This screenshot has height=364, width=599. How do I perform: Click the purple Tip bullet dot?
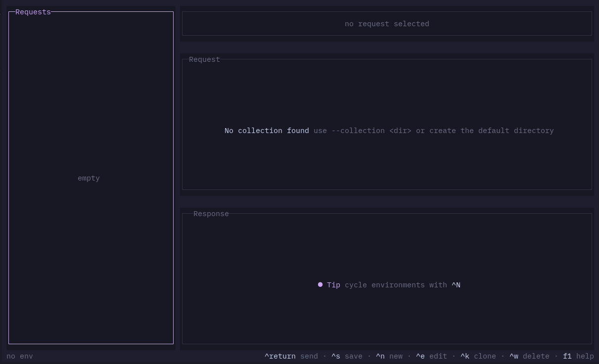[320, 285]
